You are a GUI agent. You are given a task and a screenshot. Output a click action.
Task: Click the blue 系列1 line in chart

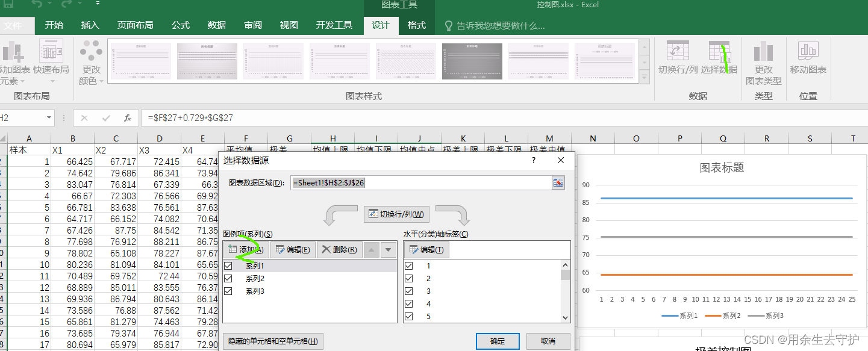[726, 198]
